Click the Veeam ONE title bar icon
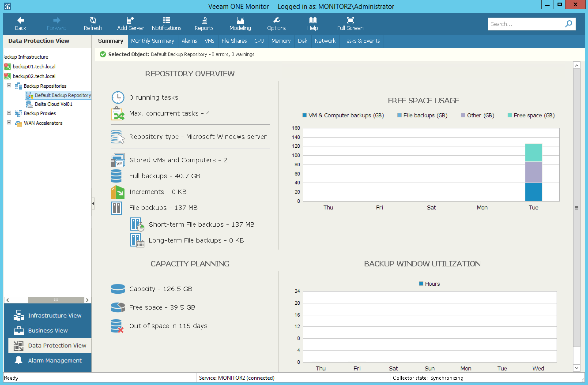 pyautogui.click(x=8, y=6)
